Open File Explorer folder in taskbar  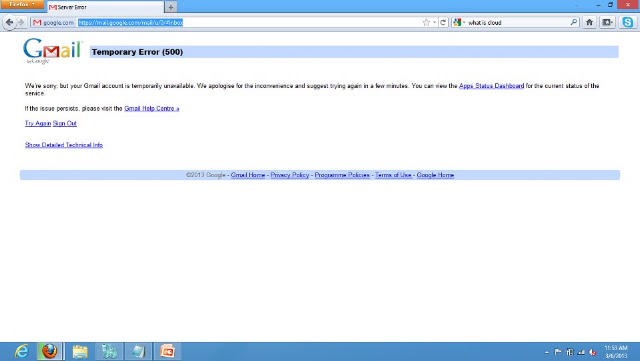80,351
